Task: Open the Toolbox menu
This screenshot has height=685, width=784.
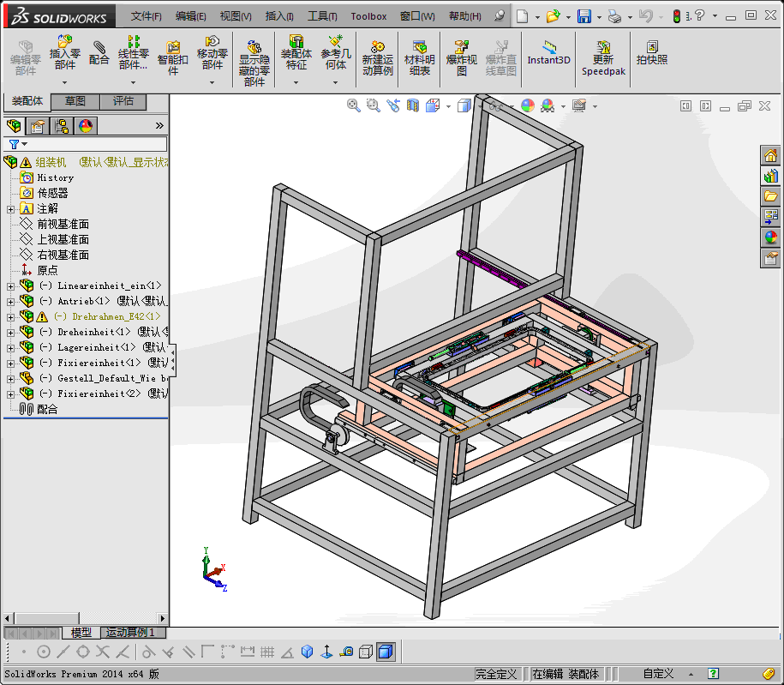Action: [x=368, y=16]
